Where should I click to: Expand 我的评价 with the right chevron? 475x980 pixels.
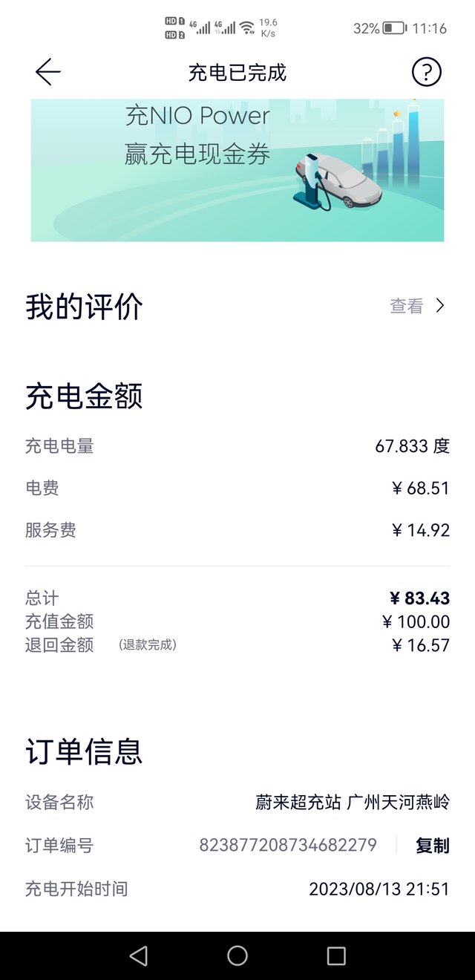tap(439, 305)
